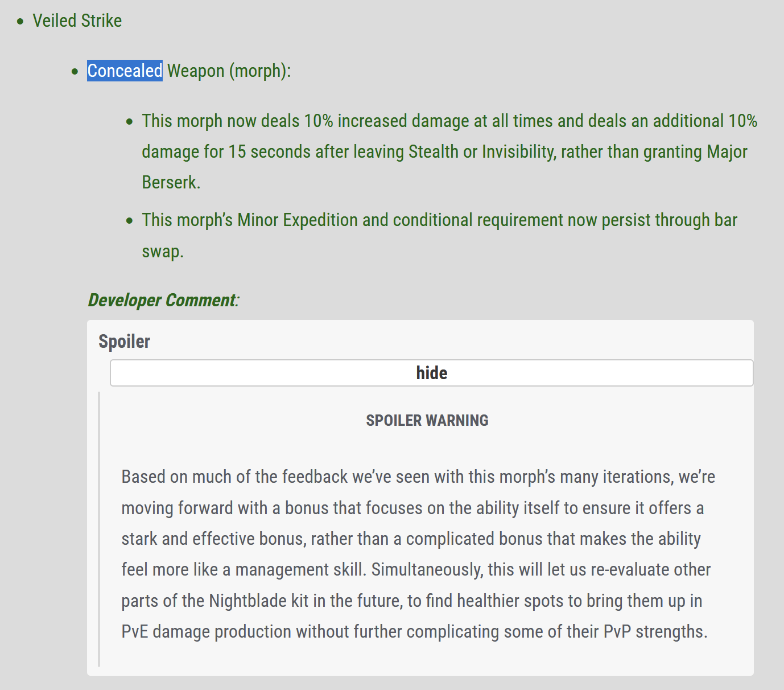
Task: Click the hide button in the Spoiler box
Action: 431,373
